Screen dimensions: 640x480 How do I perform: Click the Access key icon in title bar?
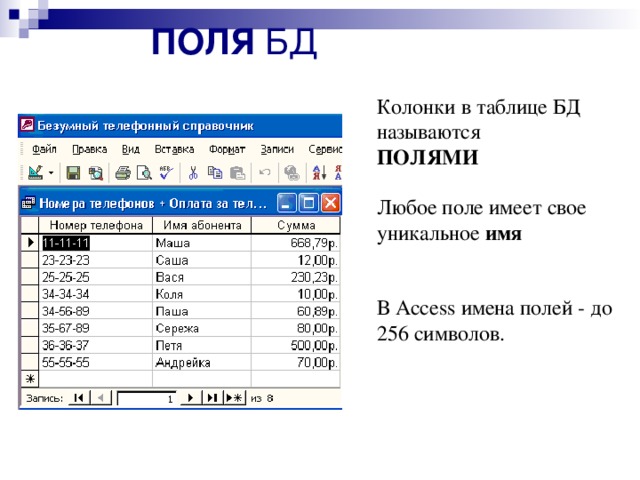click(x=27, y=124)
